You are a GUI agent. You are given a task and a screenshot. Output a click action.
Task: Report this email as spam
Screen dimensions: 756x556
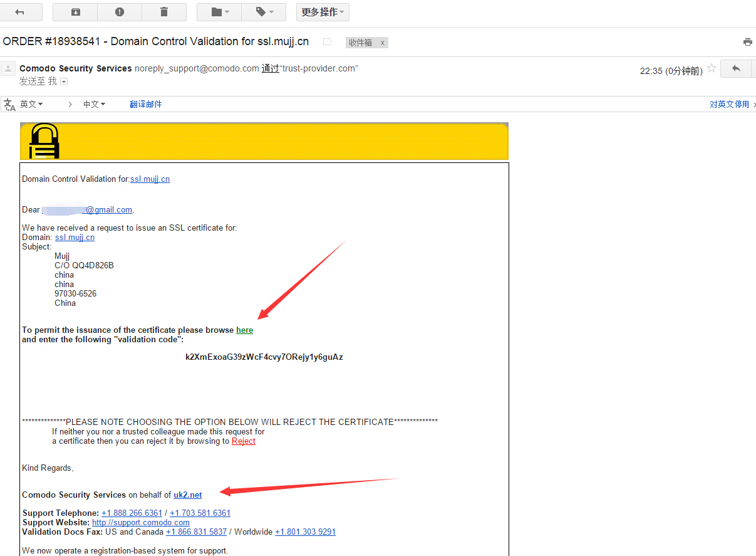click(x=120, y=12)
